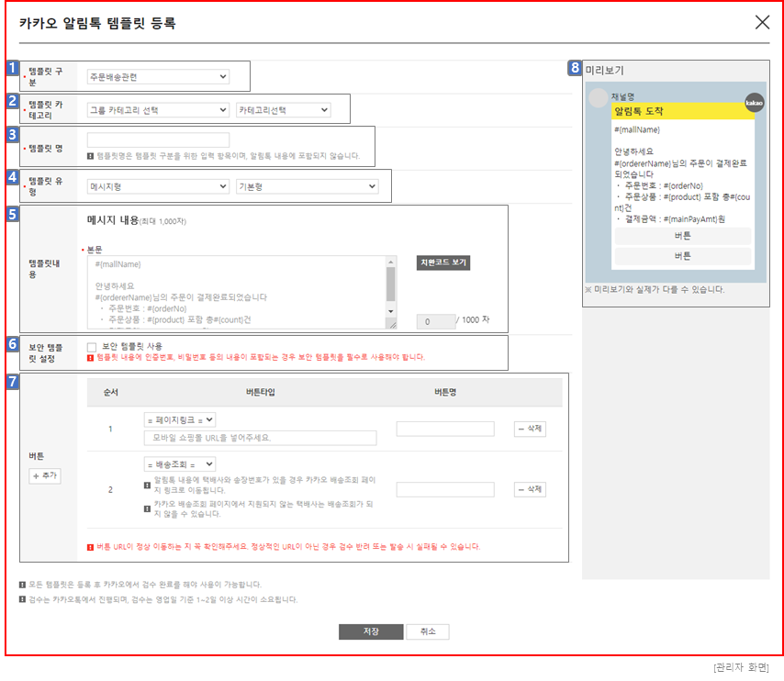
Task: Click the 순서 column header
Action: 110,393
